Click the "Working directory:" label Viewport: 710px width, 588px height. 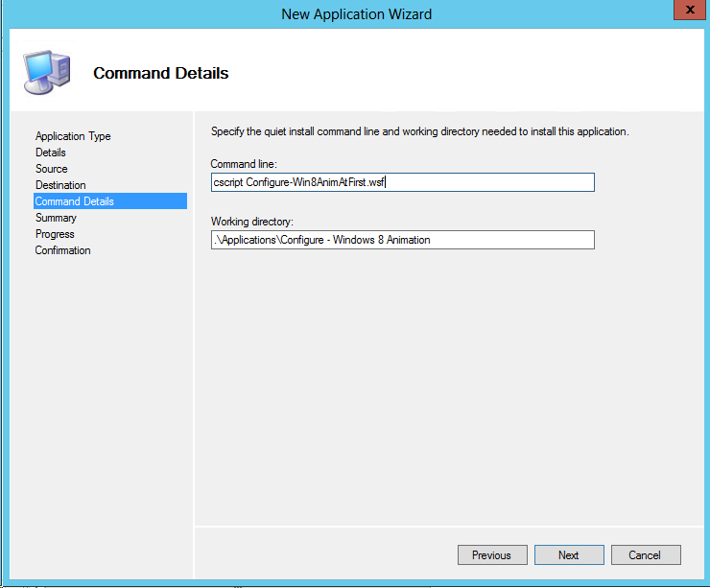[253, 222]
